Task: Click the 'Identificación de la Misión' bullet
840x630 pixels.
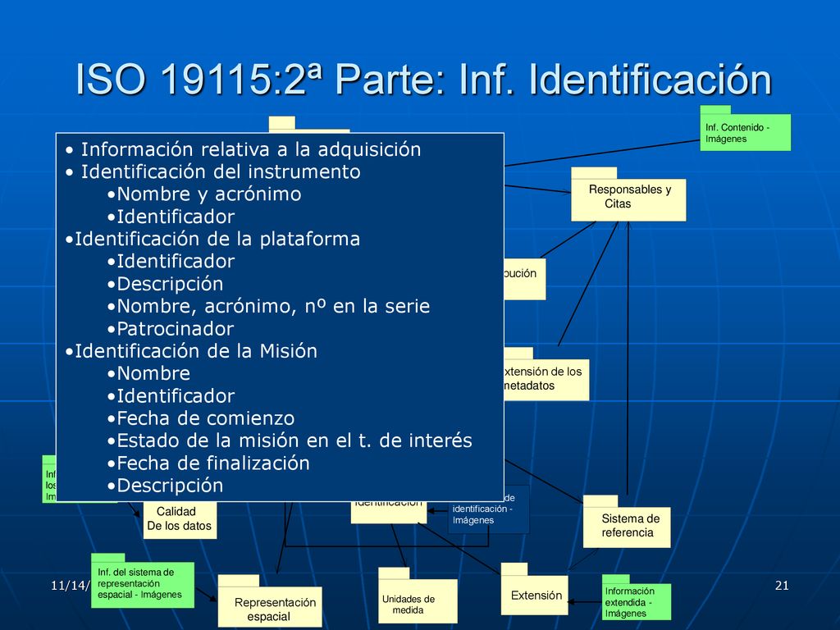Action: pos(195,351)
